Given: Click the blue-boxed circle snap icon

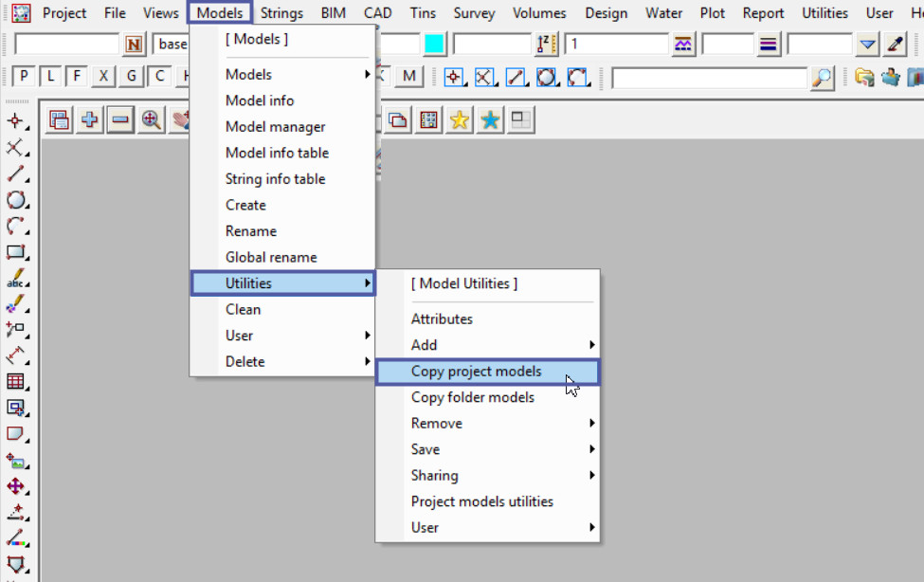Looking at the screenshot, I should 546,77.
